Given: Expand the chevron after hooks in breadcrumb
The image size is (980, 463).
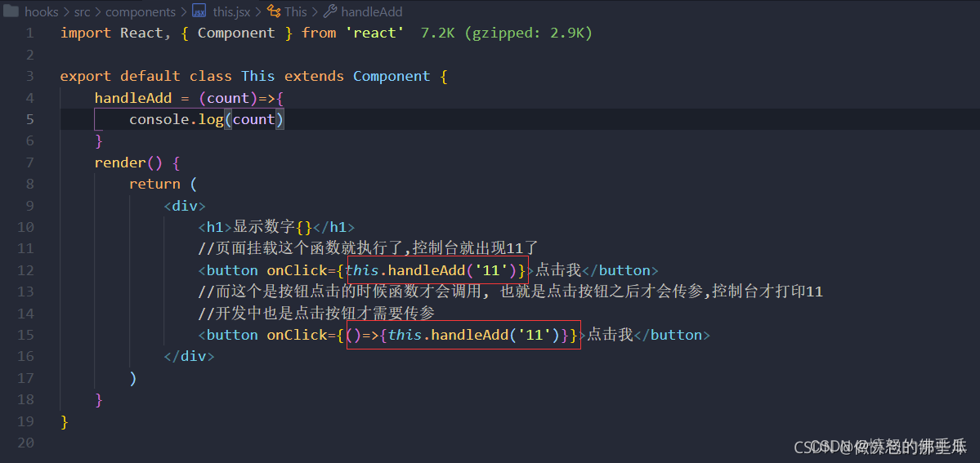Looking at the screenshot, I should tap(65, 11).
